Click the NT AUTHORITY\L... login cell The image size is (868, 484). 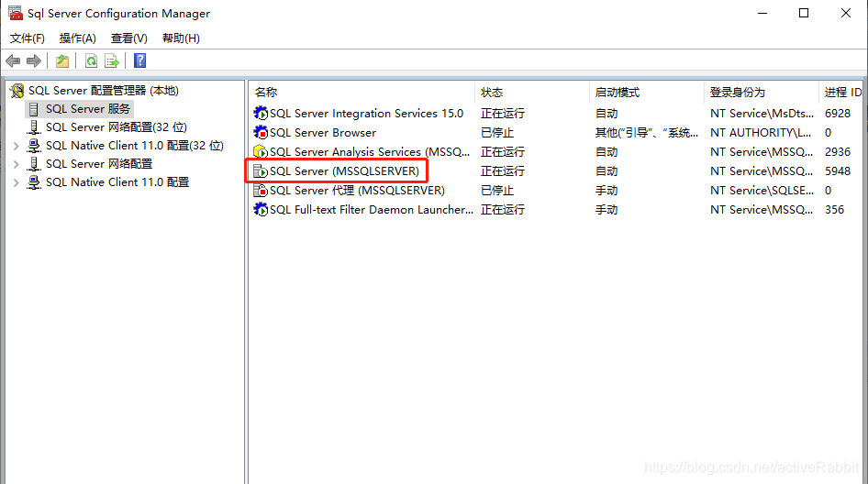click(x=761, y=133)
